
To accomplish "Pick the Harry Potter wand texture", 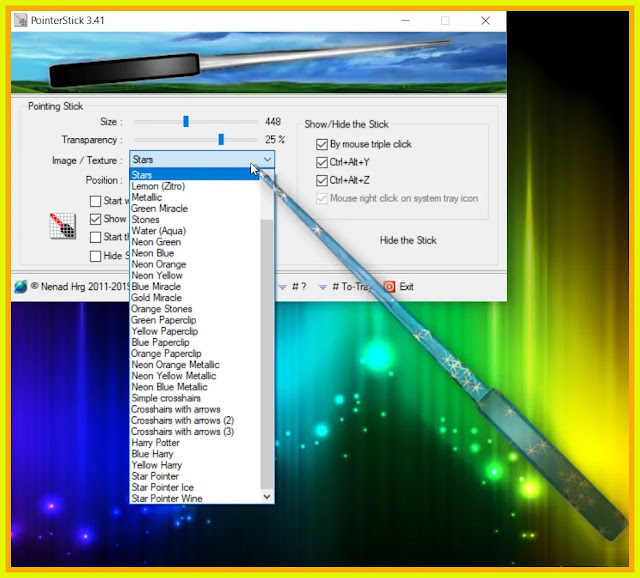I will [195, 442].
